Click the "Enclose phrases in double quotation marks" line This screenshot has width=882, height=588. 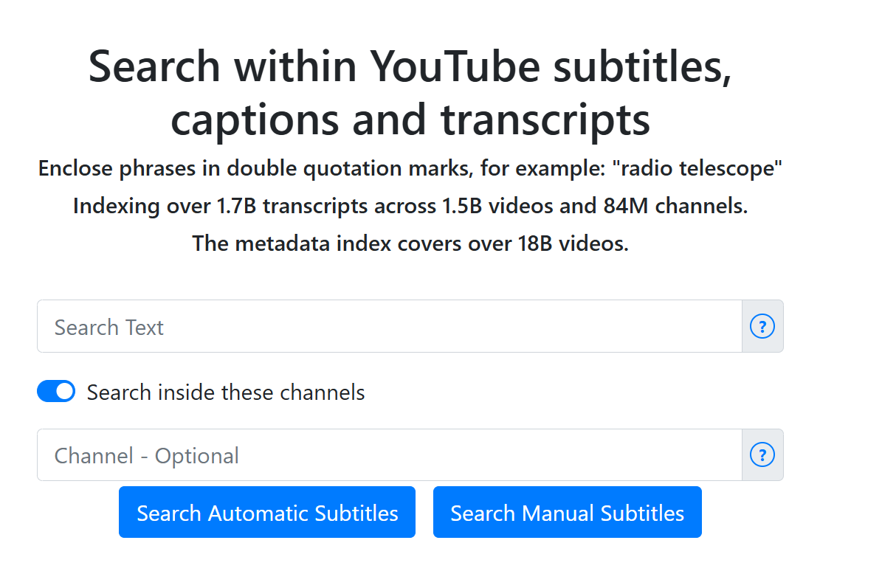(410, 168)
